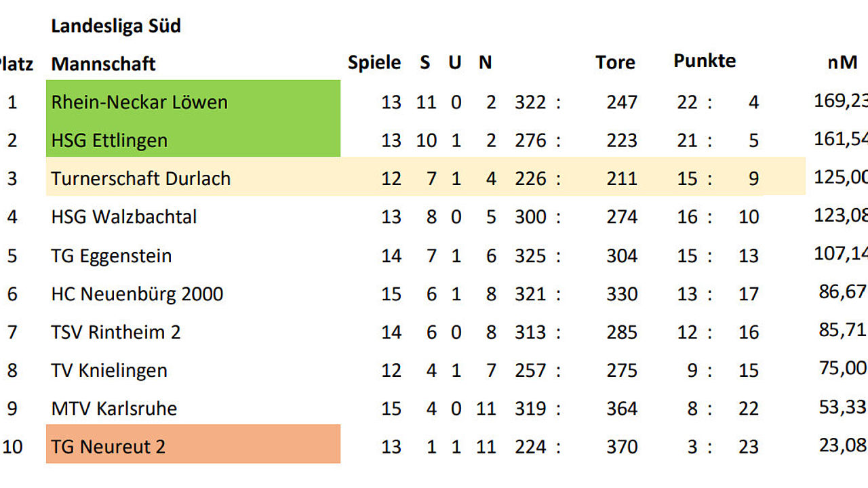Viewport: 868px width, 488px height.
Task: Click the TSV Rintheim 2 cell
Action: click(x=116, y=332)
